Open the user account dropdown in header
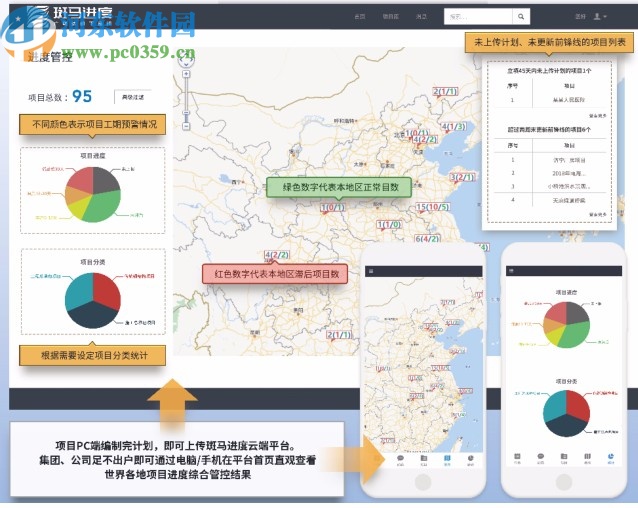This screenshot has height=508, width=638. tap(600, 17)
